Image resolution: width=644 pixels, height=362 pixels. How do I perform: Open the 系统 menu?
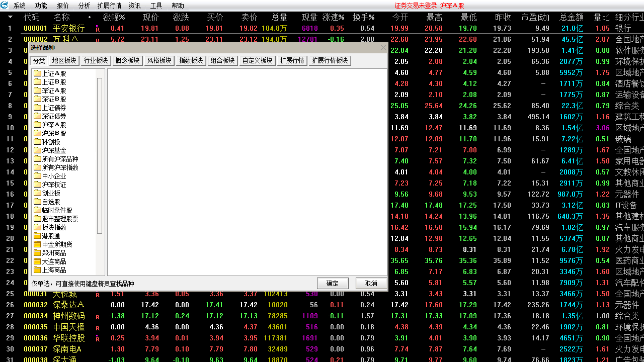click(20, 6)
